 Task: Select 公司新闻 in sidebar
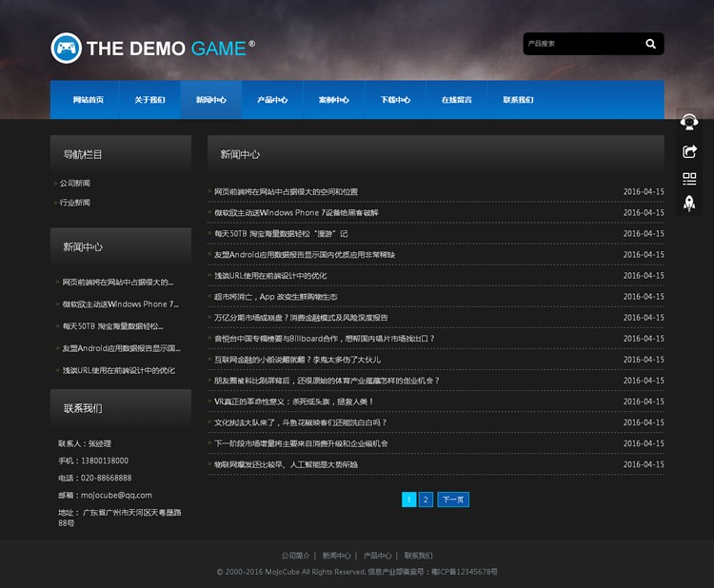pyautogui.click(x=74, y=183)
